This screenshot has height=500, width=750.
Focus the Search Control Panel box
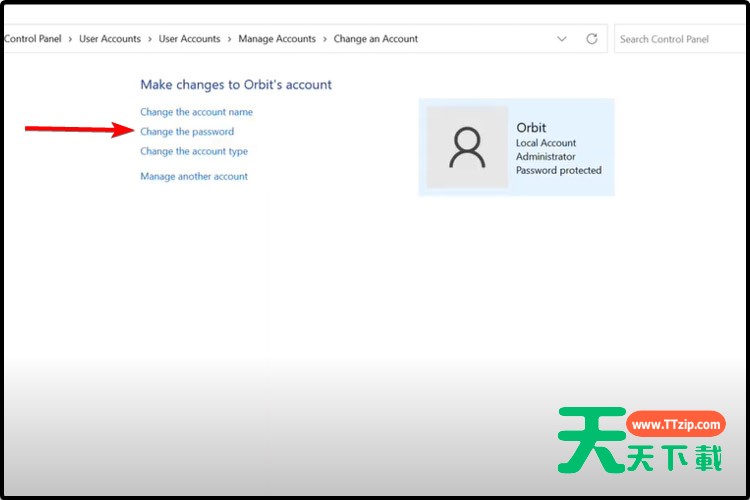pyautogui.click(x=680, y=39)
